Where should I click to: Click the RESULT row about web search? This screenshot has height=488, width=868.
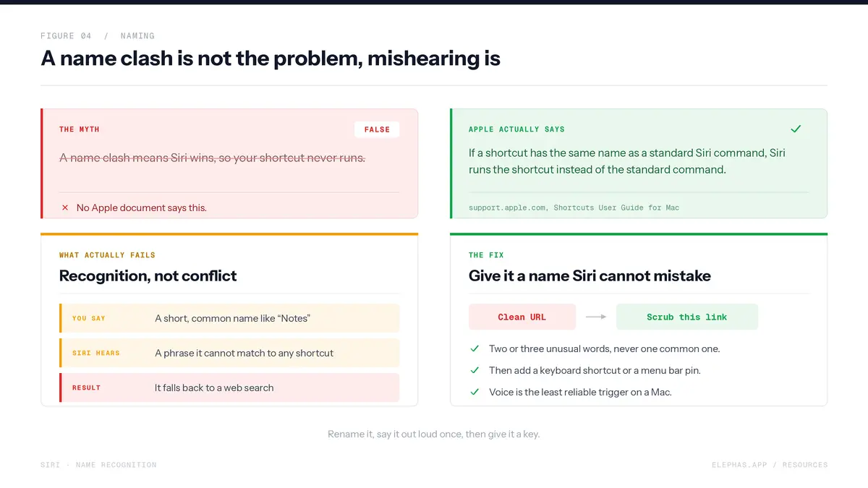(x=229, y=388)
